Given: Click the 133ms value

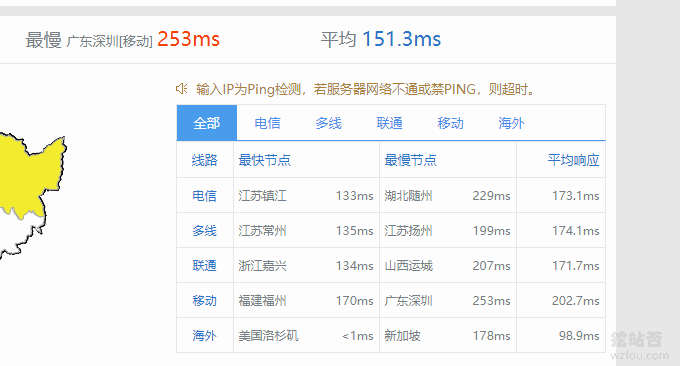Looking at the screenshot, I should pos(354,196).
